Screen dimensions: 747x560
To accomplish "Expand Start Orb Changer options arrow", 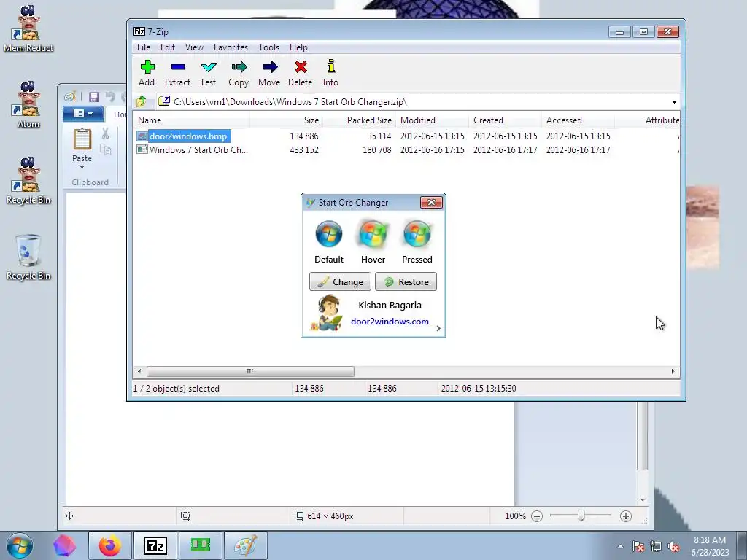I will click(438, 328).
